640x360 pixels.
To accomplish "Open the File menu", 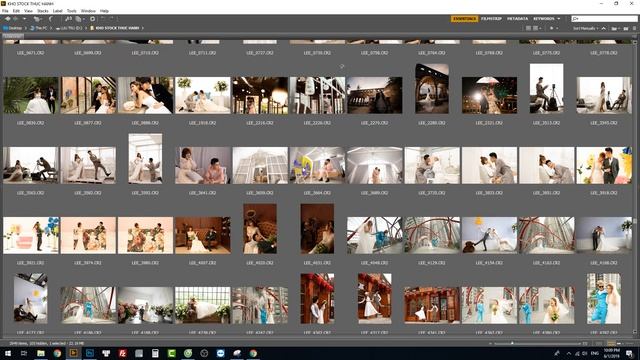I will click(5, 11).
